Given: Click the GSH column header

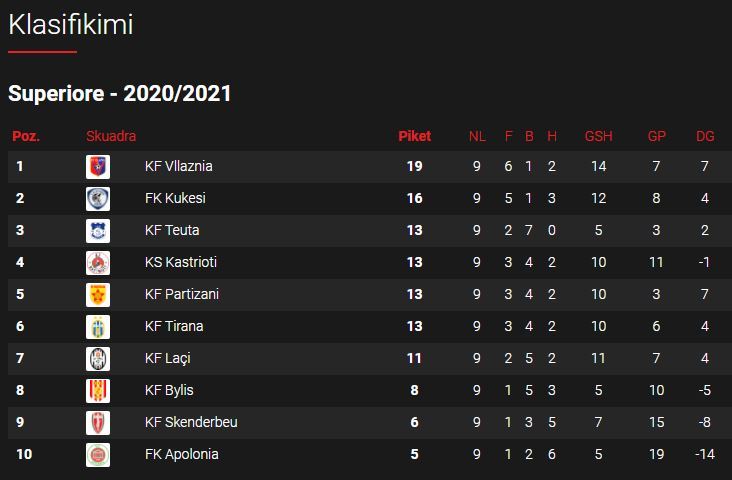Looking at the screenshot, I should [x=598, y=136].
